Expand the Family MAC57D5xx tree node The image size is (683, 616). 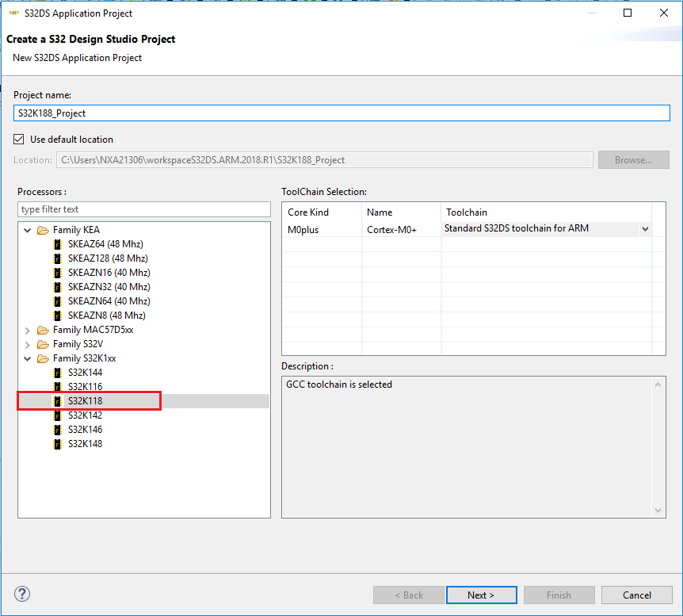tap(28, 331)
